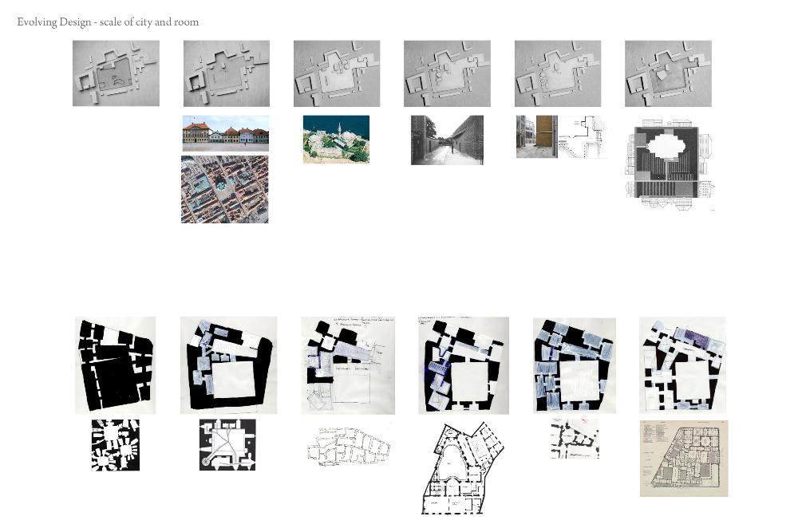The height and width of the screenshot is (532, 798).
Task: Open the photo with wooden door and stair plan
Action: coord(561,137)
